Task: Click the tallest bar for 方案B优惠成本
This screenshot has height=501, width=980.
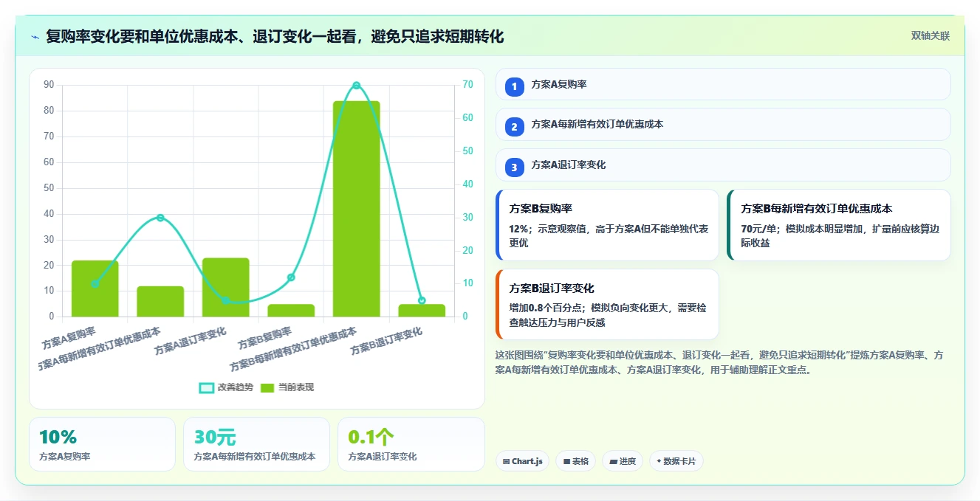Action: tap(356, 209)
